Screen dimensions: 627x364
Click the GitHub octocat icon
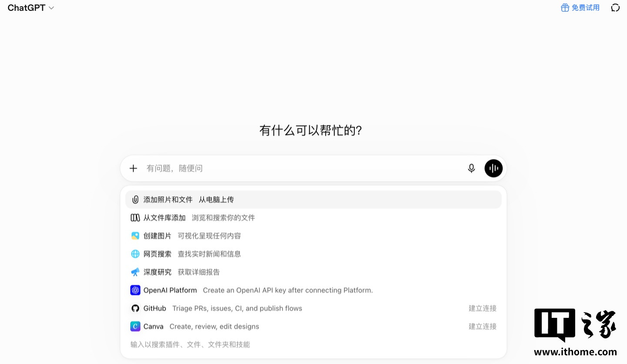[x=135, y=308]
